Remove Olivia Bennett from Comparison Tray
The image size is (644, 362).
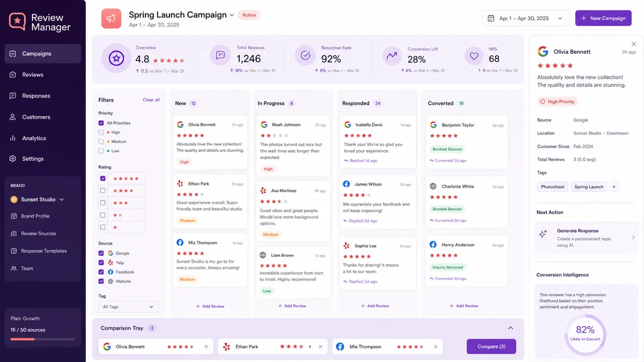coord(206,346)
